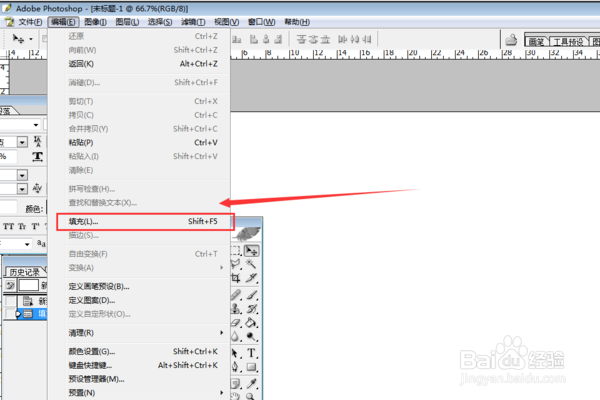
Task: Open the 文件(F) menu
Action: point(30,22)
